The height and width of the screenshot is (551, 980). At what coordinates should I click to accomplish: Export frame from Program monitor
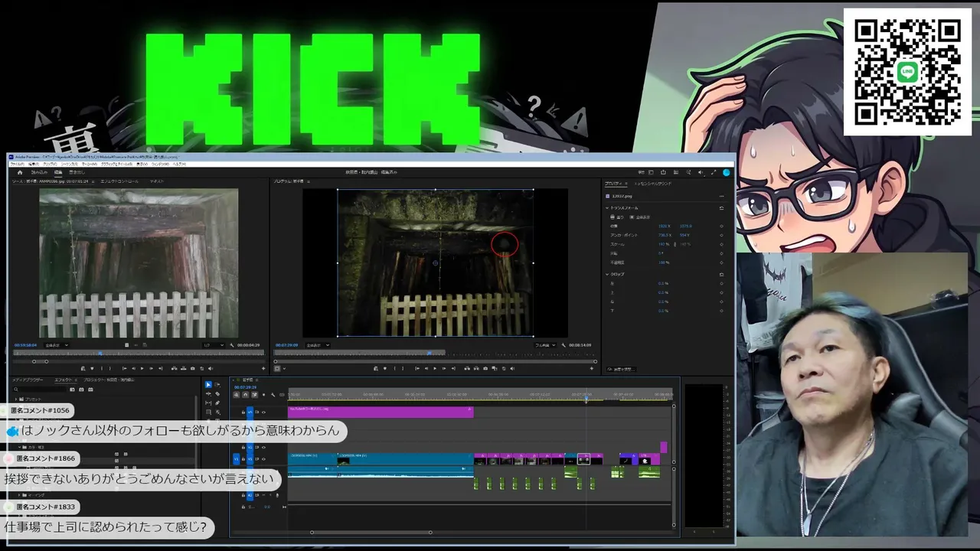click(485, 368)
